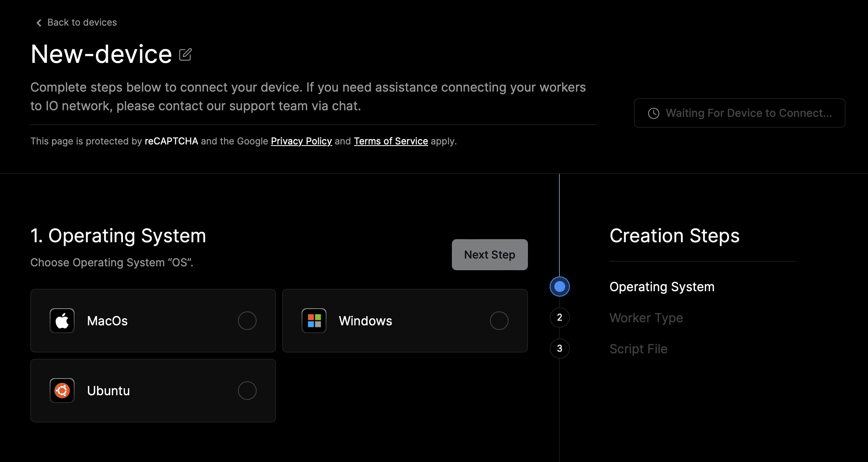Click the blue Operating System step marker
Screen dimensions: 868x462
coord(560,287)
